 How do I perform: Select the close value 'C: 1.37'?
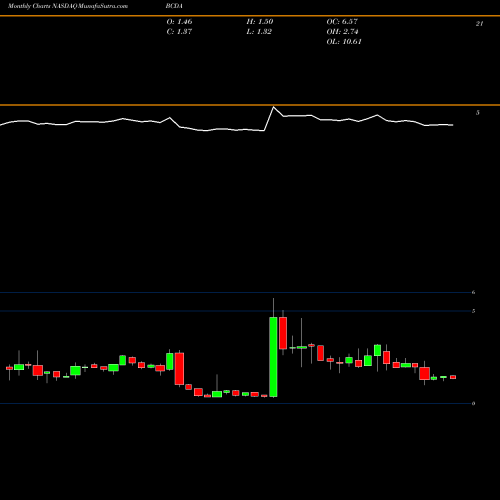click(x=179, y=32)
